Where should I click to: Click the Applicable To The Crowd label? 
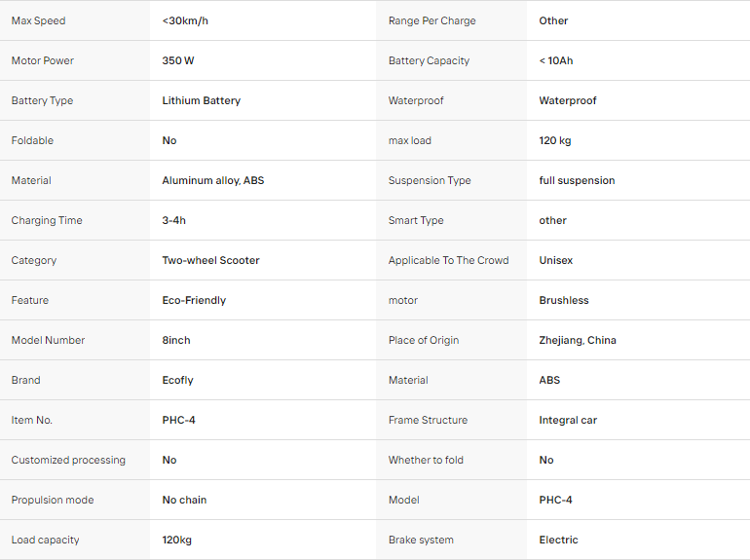coord(448,260)
